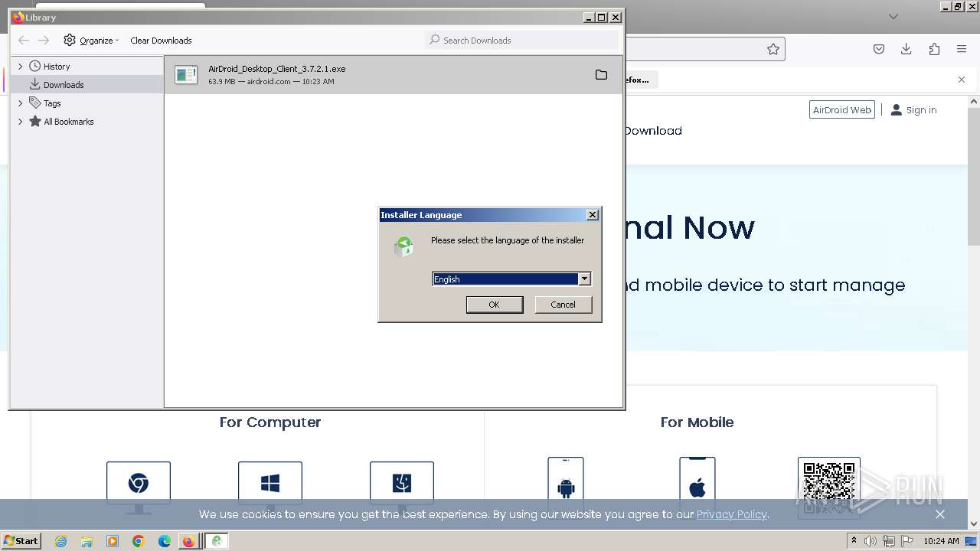
Task: Expand the All Bookmarks tree node
Action: [21, 122]
